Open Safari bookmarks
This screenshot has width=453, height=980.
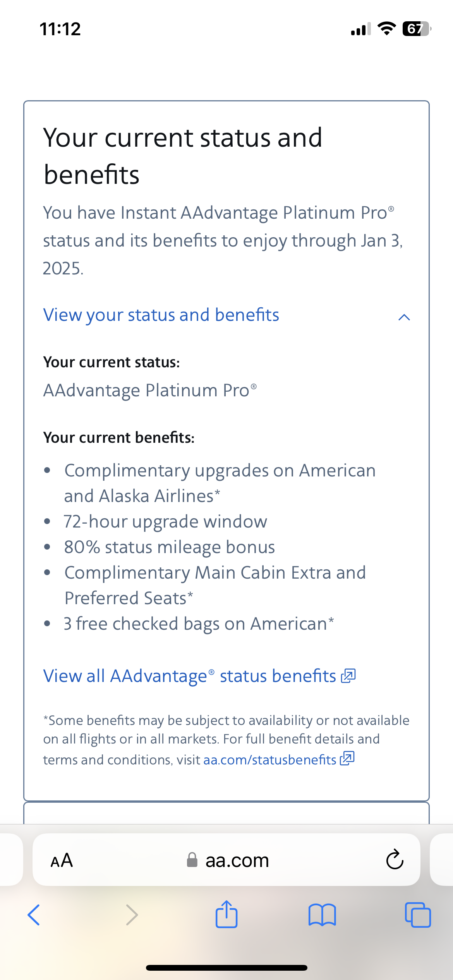click(x=322, y=915)
